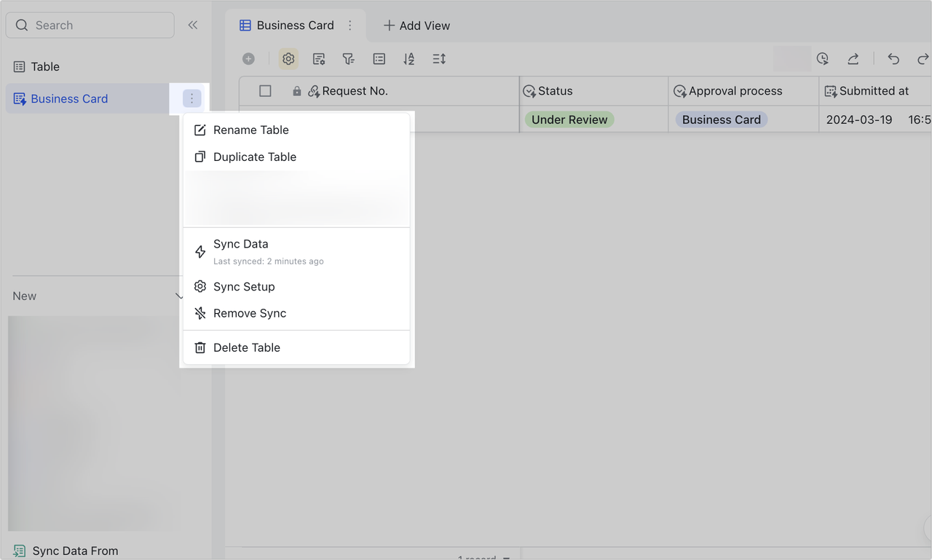This screenshot has height=560, width=932.
Task: Expand the New section in the sidebar
Action: coord(179,296)
